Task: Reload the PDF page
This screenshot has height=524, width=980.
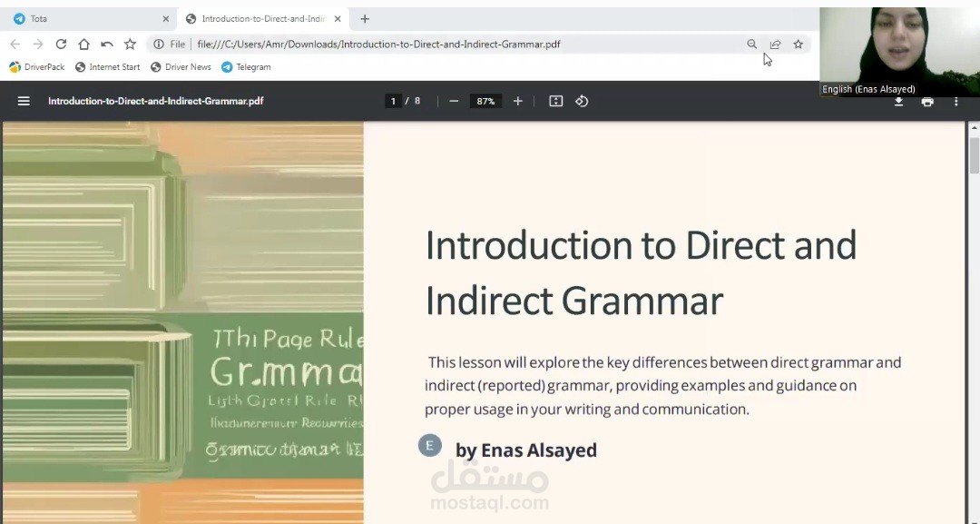Action: (61, 44)
